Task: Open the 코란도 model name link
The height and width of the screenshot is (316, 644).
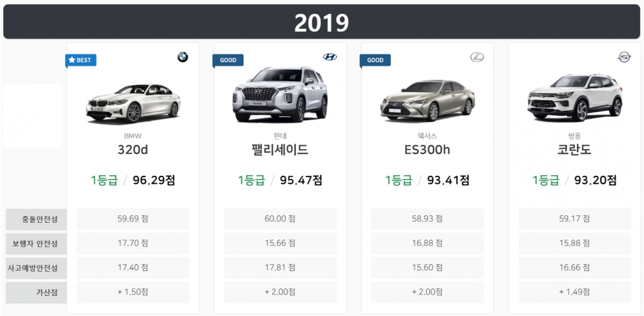Action: [575, 150]
